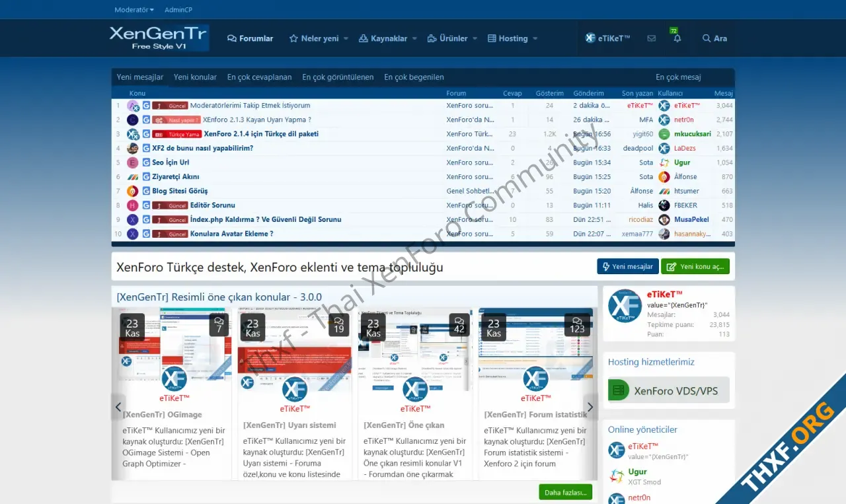Click last poster xemaa777

pyautogui.click(x=637, y=234)
